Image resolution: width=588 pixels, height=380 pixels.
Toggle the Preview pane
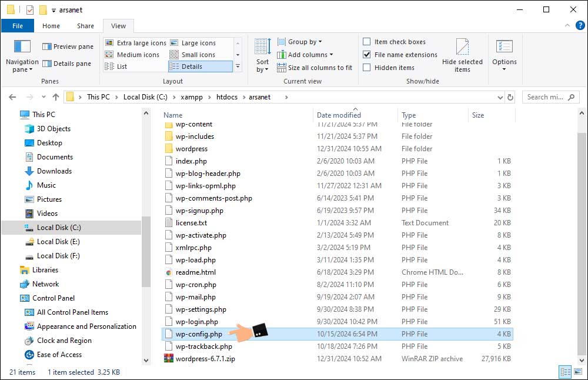(x=68, y=46)
